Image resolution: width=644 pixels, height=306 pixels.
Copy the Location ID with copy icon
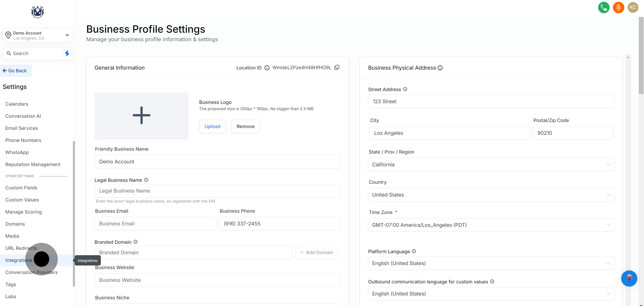(337, 68)
